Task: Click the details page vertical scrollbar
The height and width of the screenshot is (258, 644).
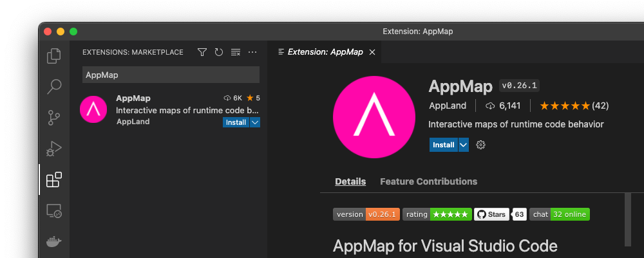Action: click(627, 219)
